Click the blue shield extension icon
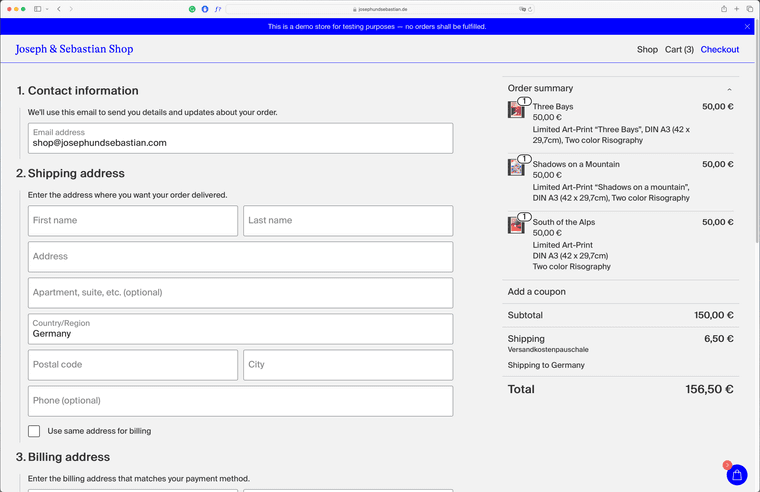The image size is (760, 492). [205, 9]
